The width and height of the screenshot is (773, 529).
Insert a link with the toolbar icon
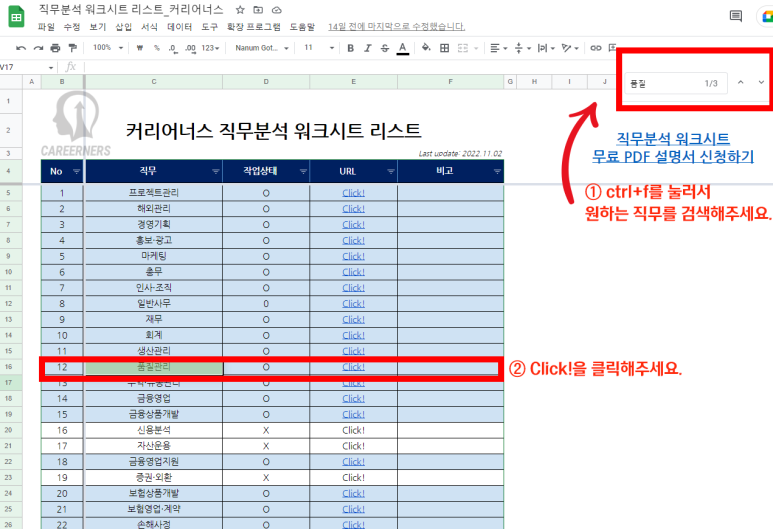tap(596, 48)
